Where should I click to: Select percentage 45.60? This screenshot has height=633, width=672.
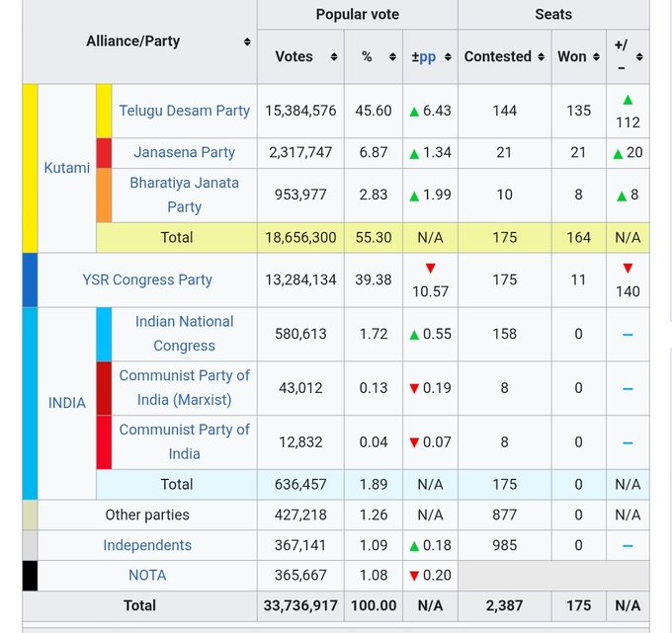[374, 111]
